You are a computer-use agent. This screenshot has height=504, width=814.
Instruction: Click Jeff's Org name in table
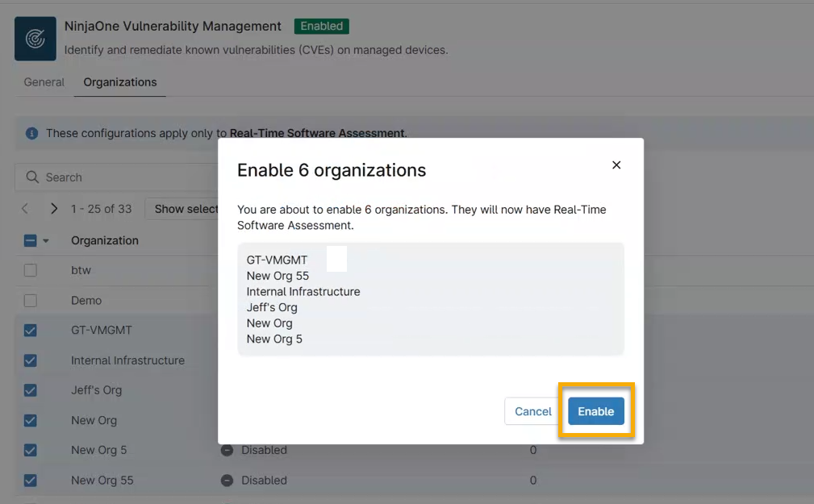pyautogui.click(x=97, y=390)
